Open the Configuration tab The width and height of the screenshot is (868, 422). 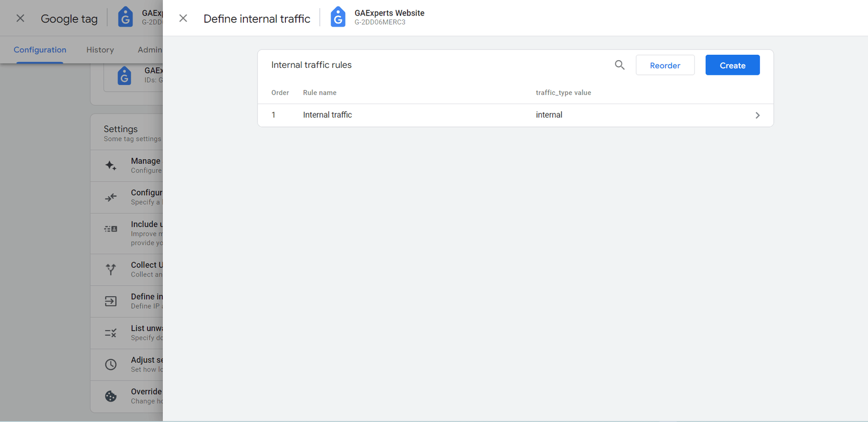(x=40, y=49)
